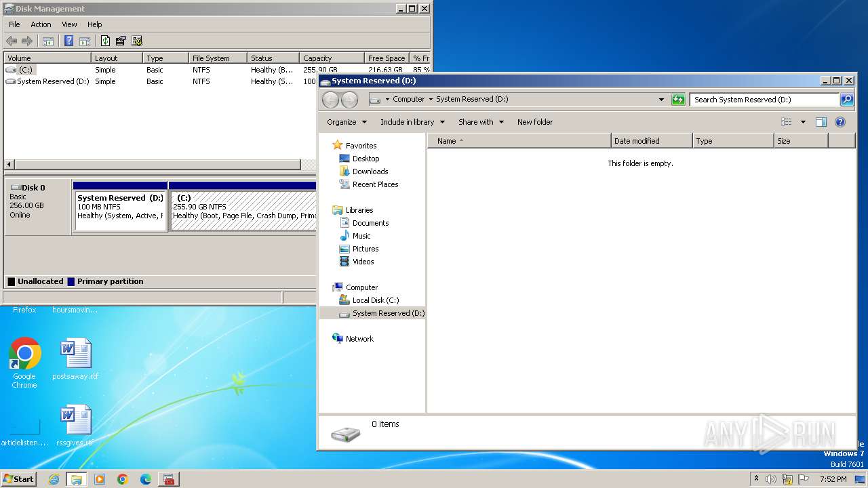This screenshot has width=868, height=488.
Task: Open Google Chrome desktop shortcut
Action: 24,363
